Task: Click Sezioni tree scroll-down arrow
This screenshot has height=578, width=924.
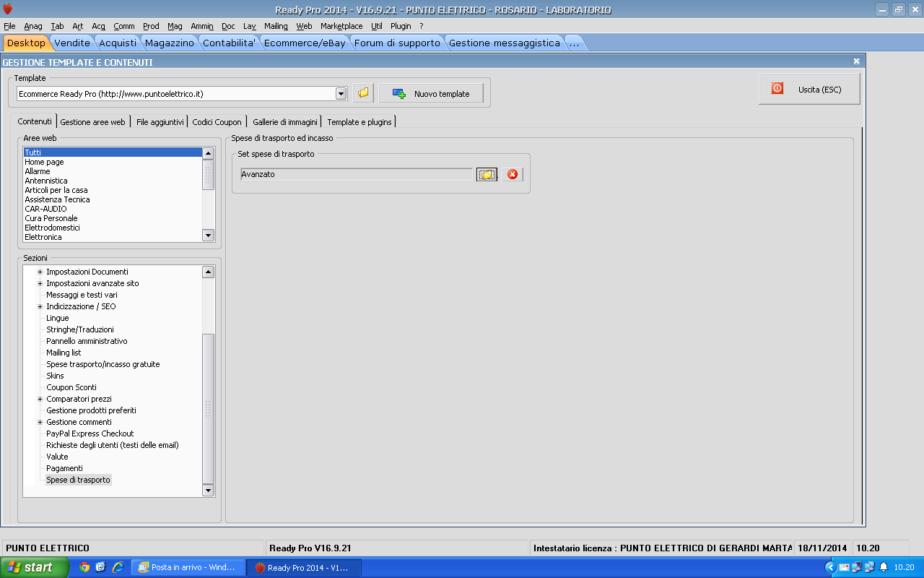Action: (x=209, y=491)
